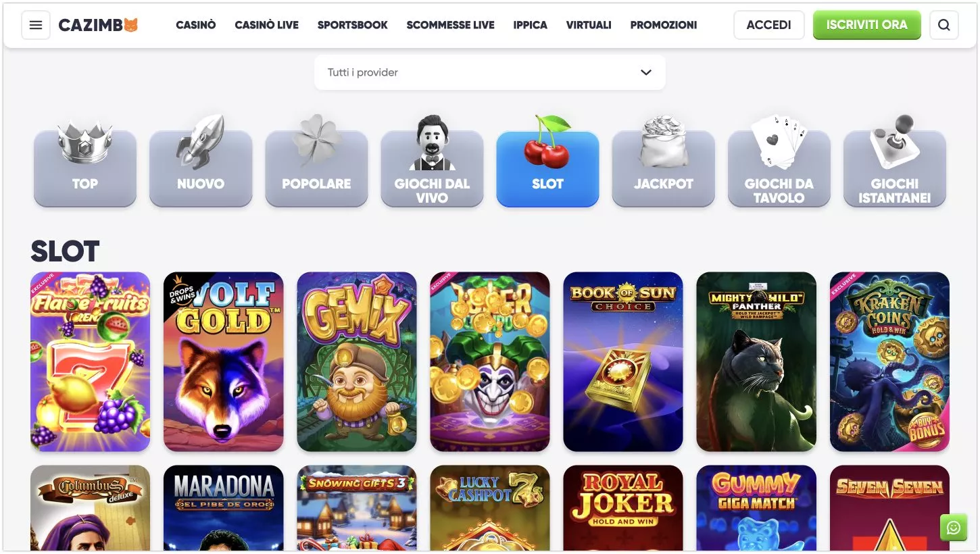Expand the Tutti i provider dropdown
Image resolution: width=980 pixels, height=554 pixels.
tap(490, 72)
